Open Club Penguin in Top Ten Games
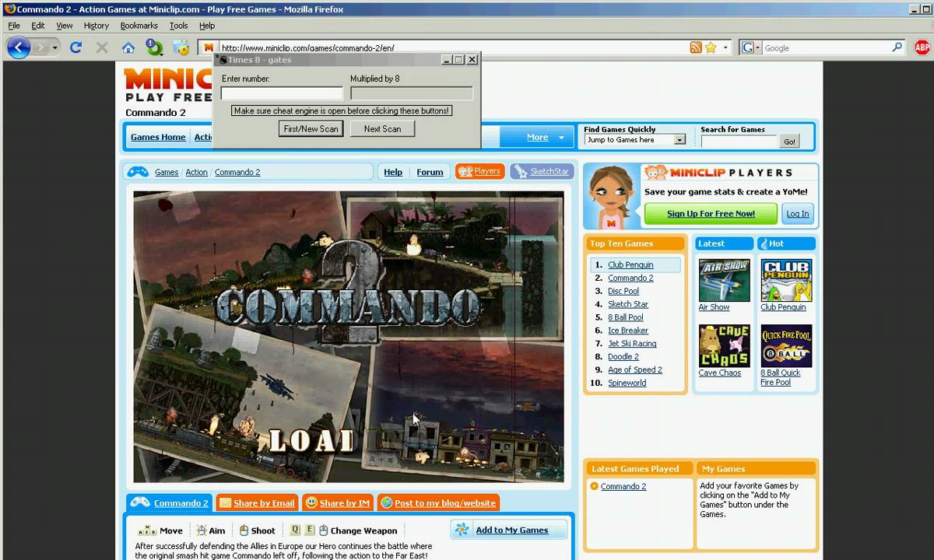The height and width of the screenshot is (560, 934). [630, 264]
